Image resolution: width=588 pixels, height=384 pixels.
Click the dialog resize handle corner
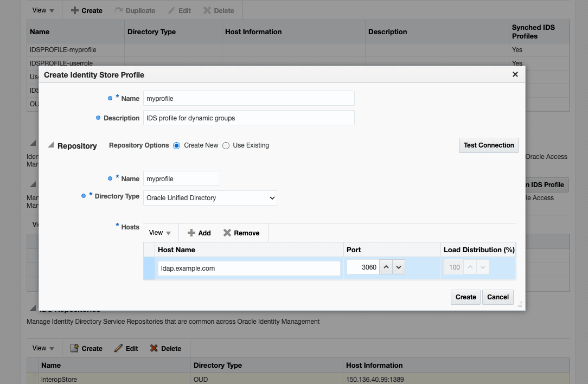pos(520,304)
